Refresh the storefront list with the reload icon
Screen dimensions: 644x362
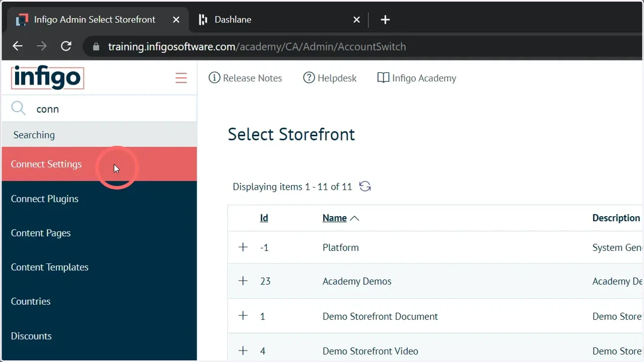(x=365, y=187)
